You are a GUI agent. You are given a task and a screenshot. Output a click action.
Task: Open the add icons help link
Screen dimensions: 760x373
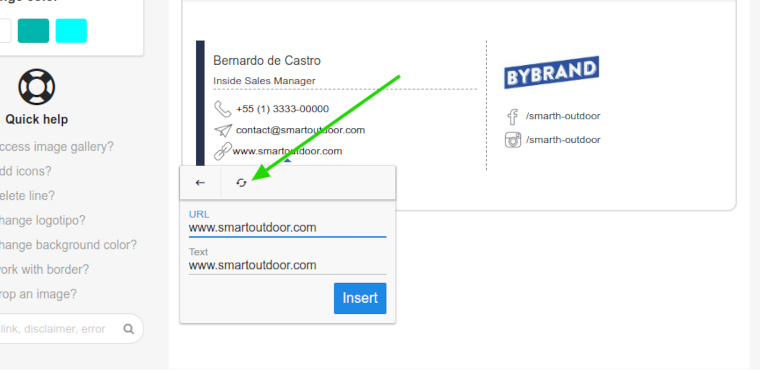tap(26, 171)
